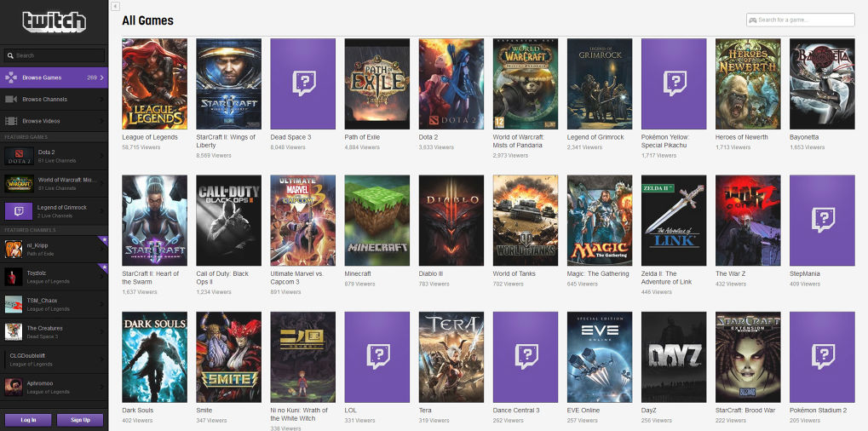Click the camera icon beside Browse Channels
Viewport: 868px width, 431px height.
10,100
